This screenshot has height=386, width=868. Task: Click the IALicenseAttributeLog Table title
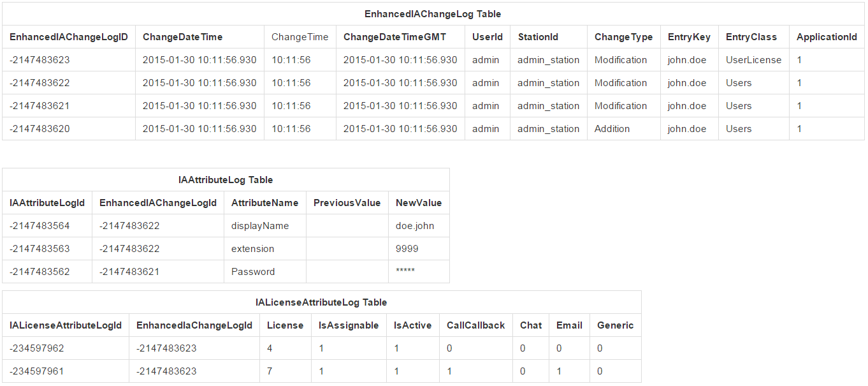(321, 302)
